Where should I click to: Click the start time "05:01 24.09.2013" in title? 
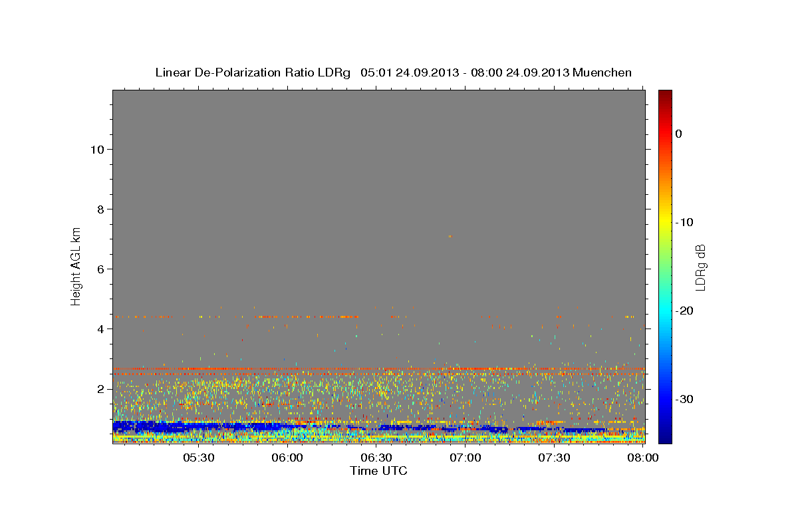[409, 72]
